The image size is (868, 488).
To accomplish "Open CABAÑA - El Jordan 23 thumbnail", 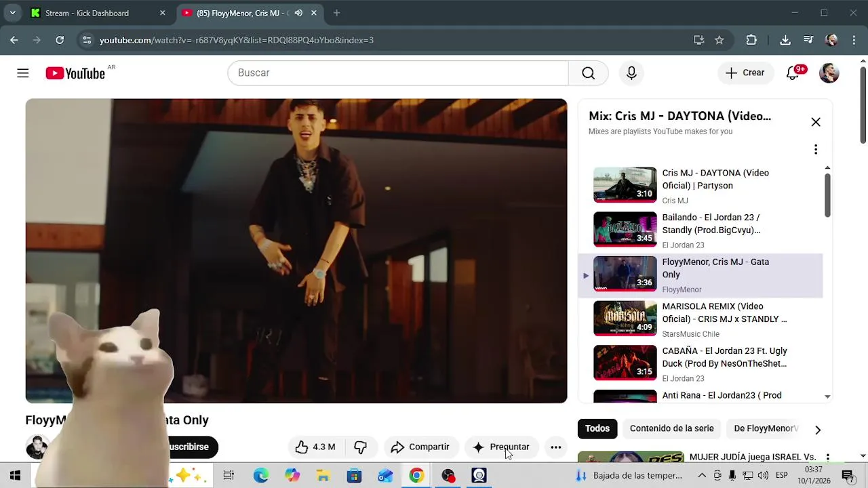I will (625, 363).
